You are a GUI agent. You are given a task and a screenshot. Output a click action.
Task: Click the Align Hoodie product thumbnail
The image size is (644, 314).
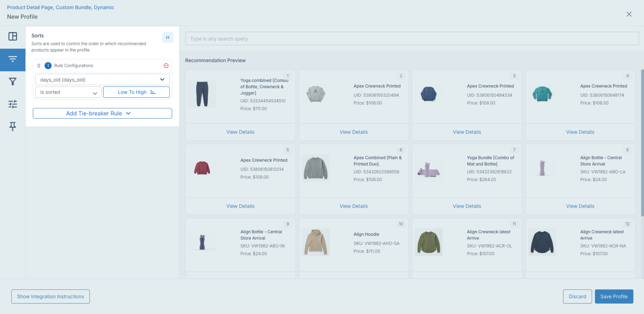tap(315, 242)
